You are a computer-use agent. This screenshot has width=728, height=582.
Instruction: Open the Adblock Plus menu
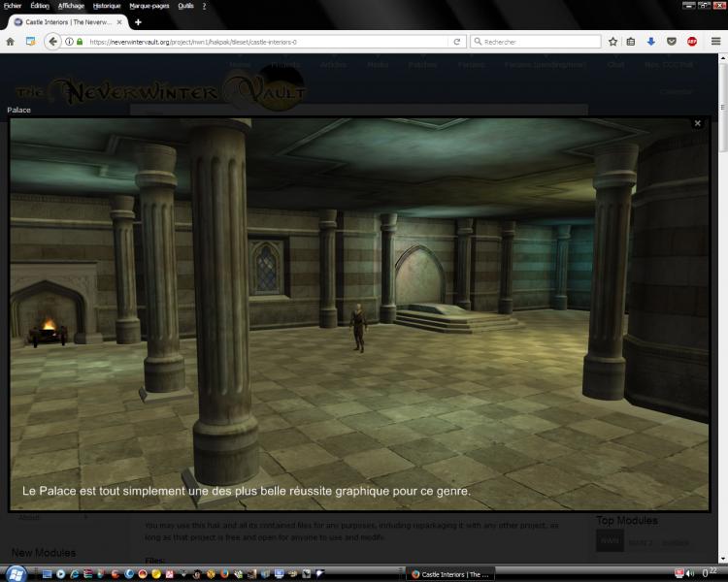click(692, 42)
